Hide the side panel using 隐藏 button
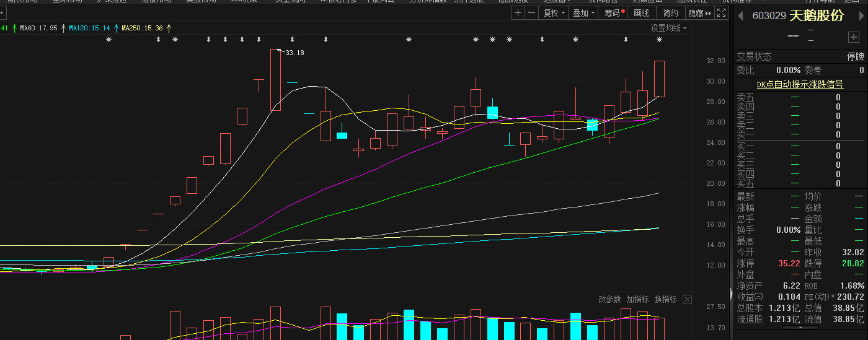The image size is (868, 340). [x=699, y=13]
